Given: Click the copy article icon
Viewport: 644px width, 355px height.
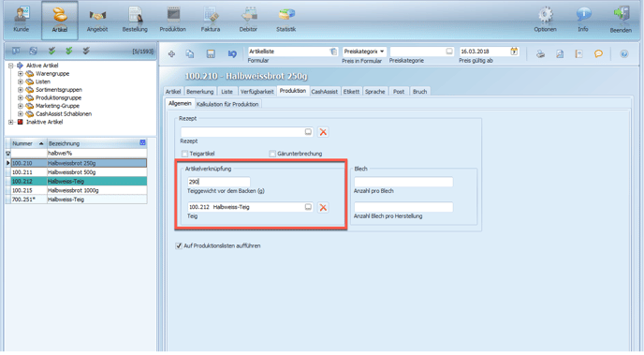Looking at the screenshot, I should coord(190,53).
